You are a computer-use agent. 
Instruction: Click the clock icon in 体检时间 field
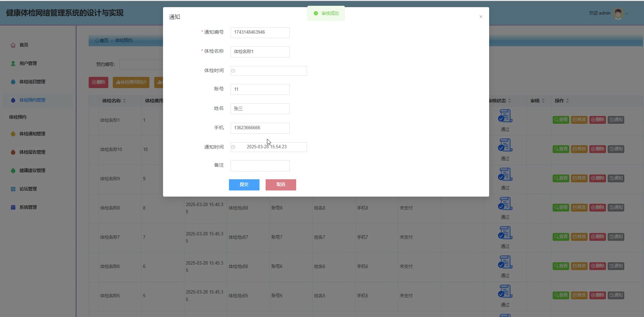[x=233, y=71]
